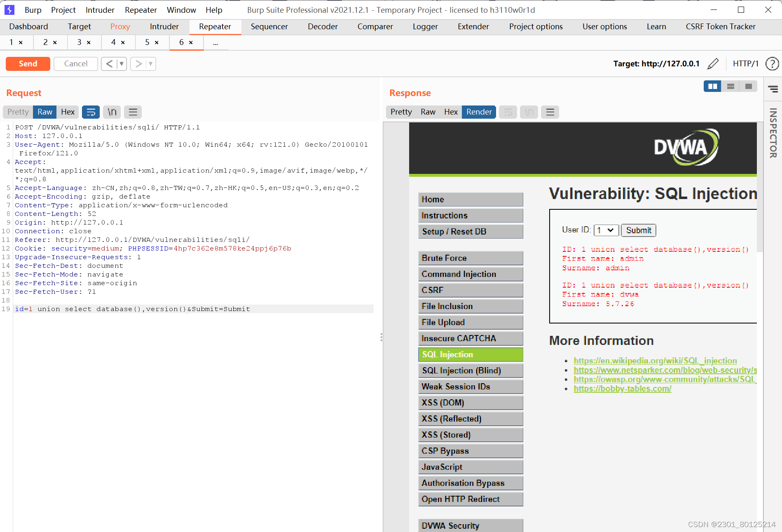
Task: Switch to combined tabbed layout view
Action: [749, 87]
